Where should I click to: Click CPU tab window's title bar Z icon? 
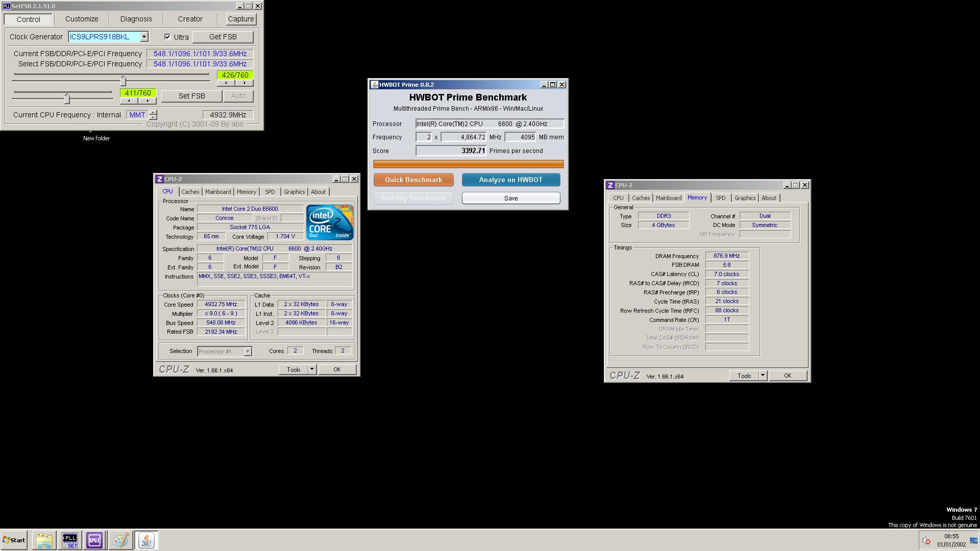[160, 179]
